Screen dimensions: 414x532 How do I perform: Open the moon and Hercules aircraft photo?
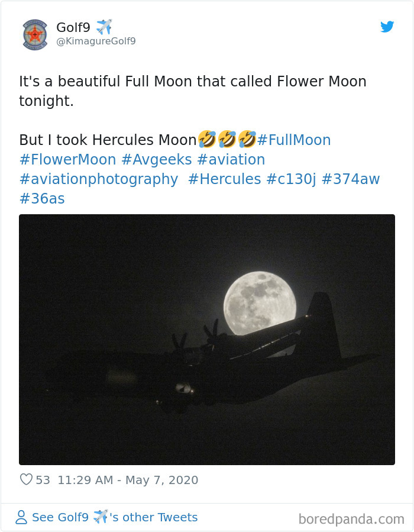point(207,339)
